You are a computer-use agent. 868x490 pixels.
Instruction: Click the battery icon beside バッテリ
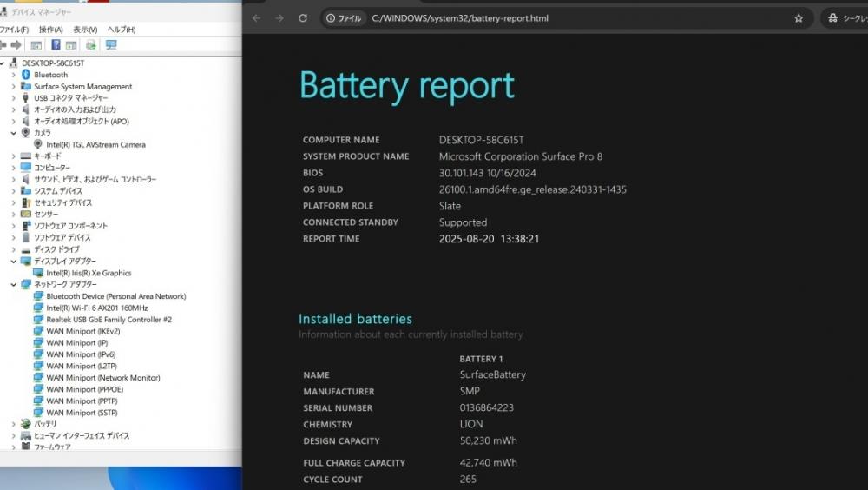(x=25, y=424)
